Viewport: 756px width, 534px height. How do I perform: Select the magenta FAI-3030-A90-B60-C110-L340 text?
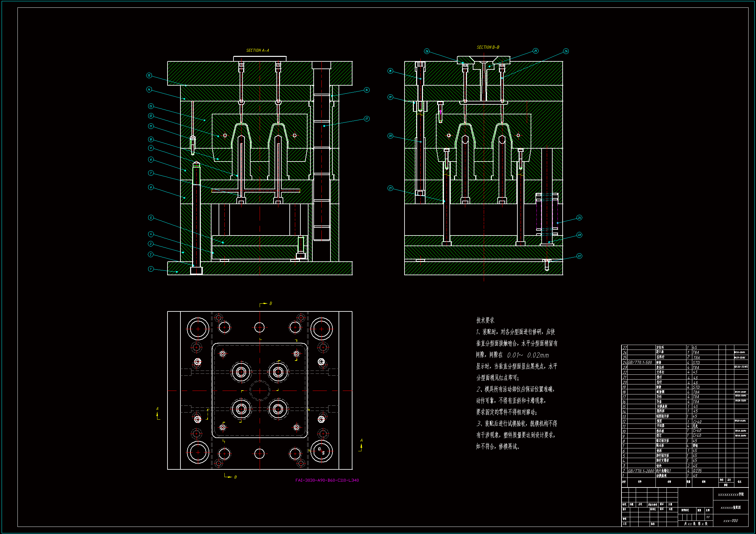327,480
